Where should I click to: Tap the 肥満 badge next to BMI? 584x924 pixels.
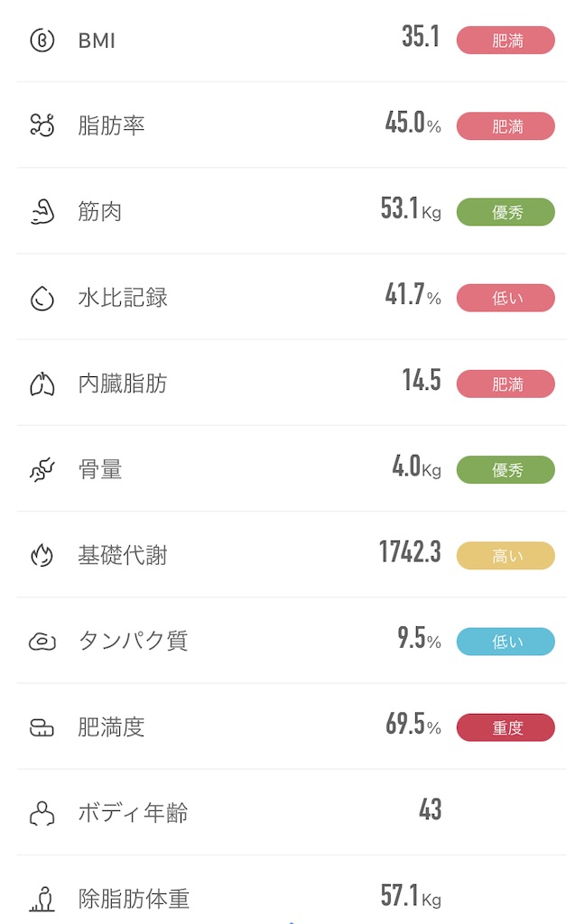[x=505, y=40]
